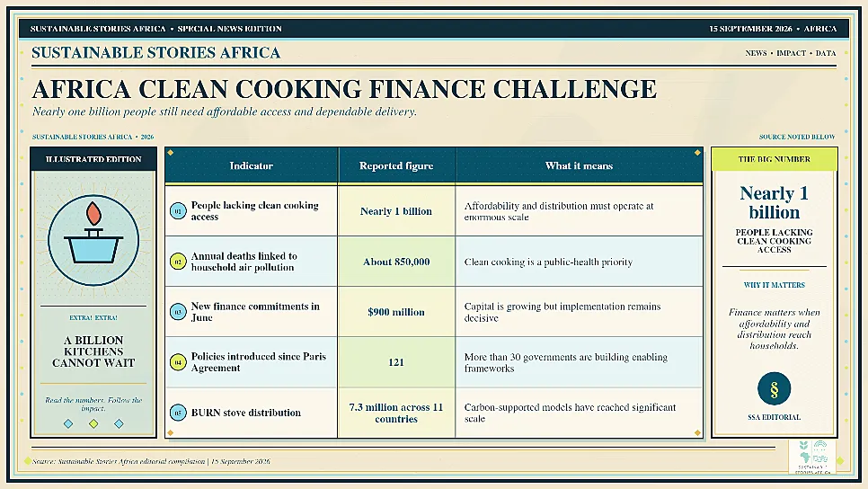Click the News Impact Data header text
Viewport: 868px width, 489px height.
[791, 53]
